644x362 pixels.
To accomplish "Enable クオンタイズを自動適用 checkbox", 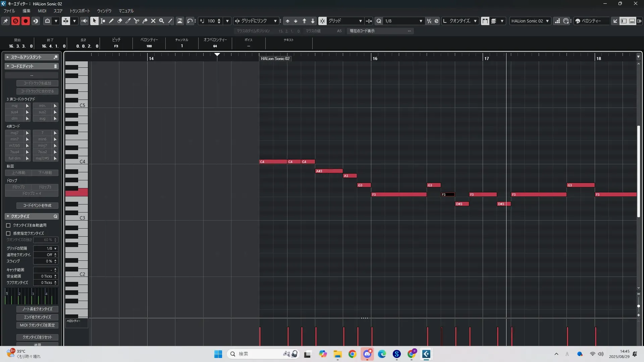I will (8, 225).
